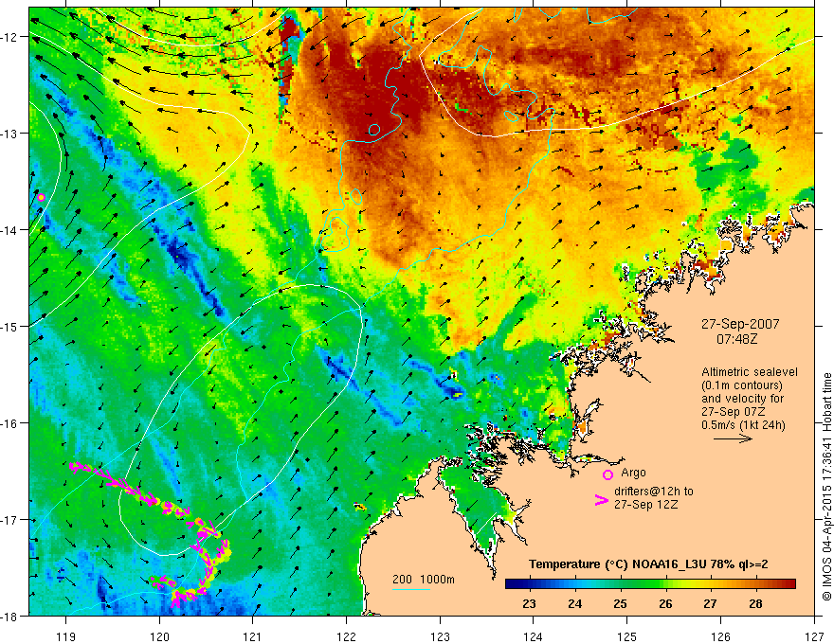834x644 pixels.
Task: Click the 0.5m/s velocity scale arrow
Action: point(733,438)
